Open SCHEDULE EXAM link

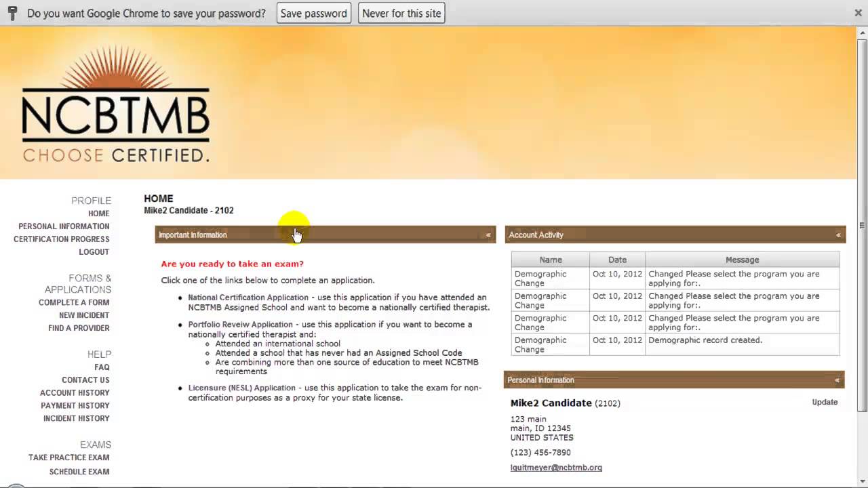[79, 472]
